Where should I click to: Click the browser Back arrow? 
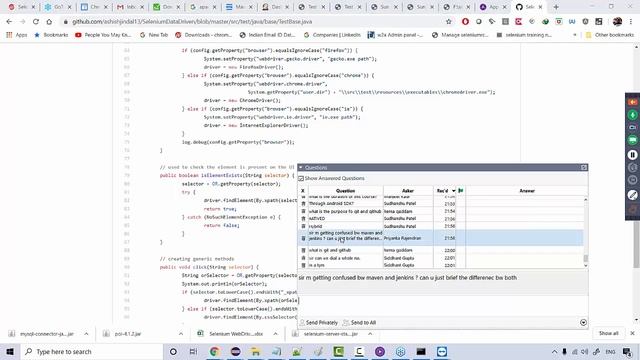coord(9,22)
